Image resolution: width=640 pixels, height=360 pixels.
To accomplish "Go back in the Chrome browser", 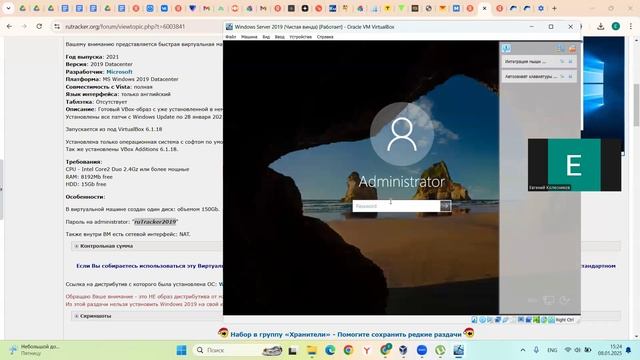I will pyautogui.click(x=9, y=27).
